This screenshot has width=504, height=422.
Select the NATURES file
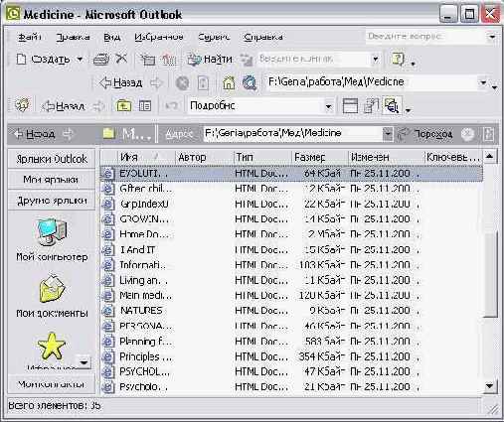pyautogui.click(x=141, y=311)
